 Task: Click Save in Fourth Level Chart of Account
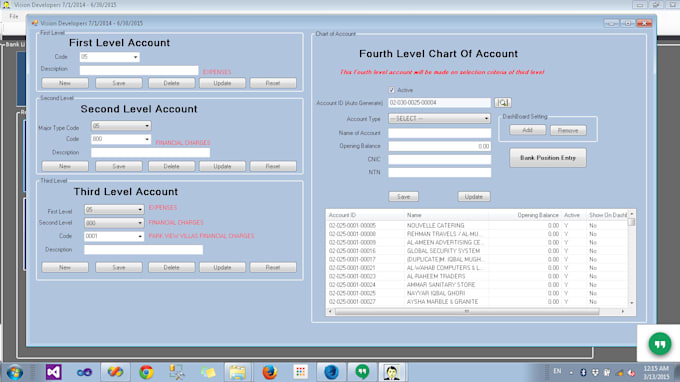click(x=403, y=196)
